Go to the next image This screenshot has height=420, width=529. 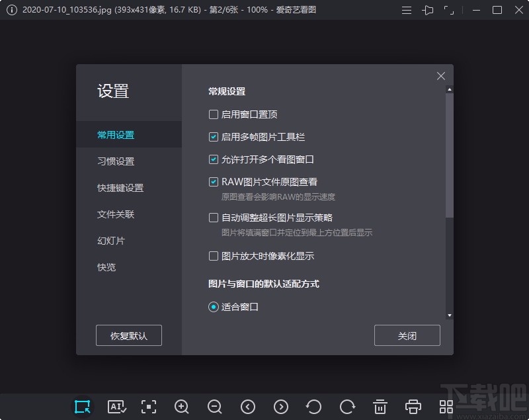click(280, 407)
